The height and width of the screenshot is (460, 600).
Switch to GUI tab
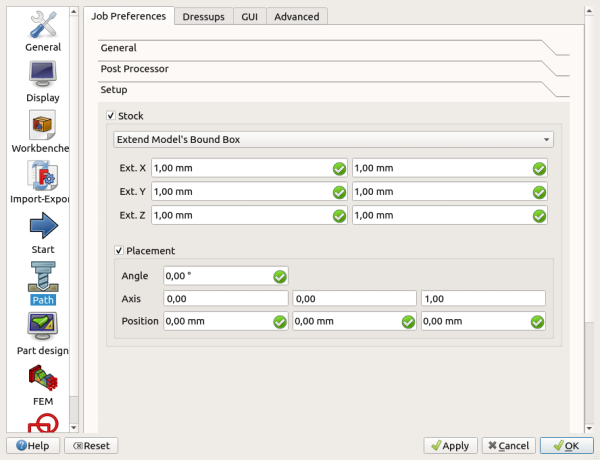[249, 17]
